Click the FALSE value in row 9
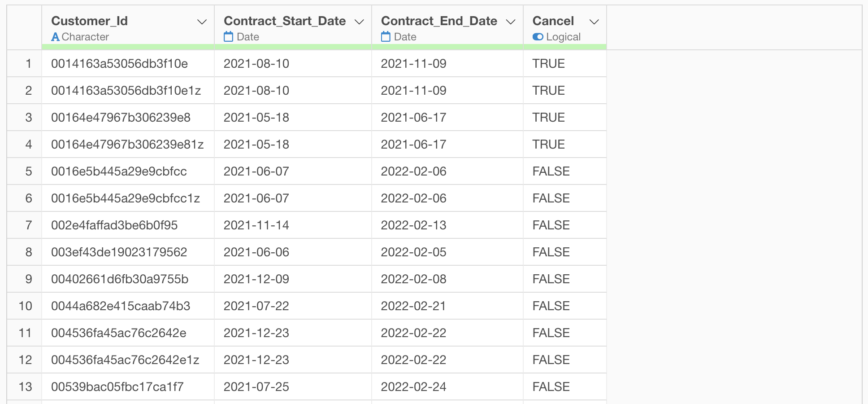Image resolution: width=868 pixels, height=404 pixels. [551, 279]
